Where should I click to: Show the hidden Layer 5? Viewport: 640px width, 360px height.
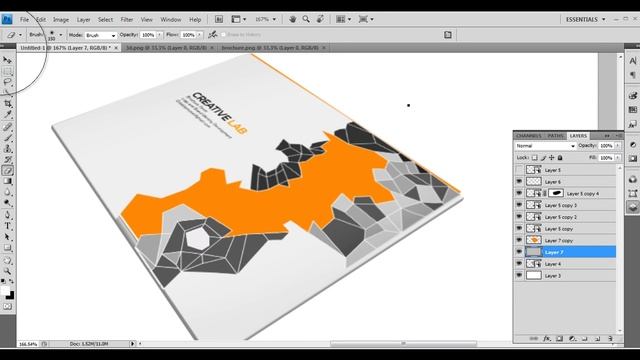(x=519, y=170)
